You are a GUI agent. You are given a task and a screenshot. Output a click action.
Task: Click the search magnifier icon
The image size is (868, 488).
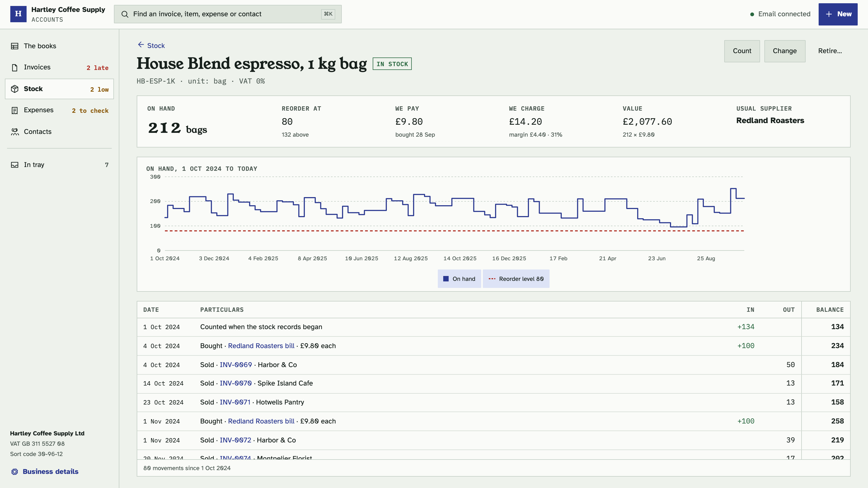tap(125, 14)
